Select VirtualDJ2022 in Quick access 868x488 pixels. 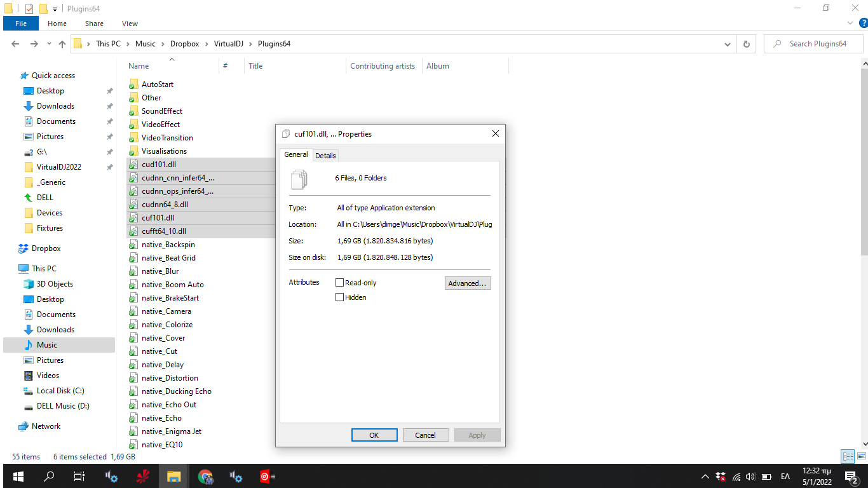[59, 167]
